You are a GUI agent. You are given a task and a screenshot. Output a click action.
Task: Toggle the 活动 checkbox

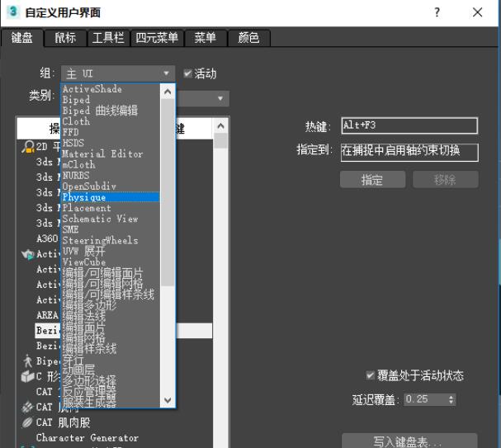pyautogui.click(x=188, y=73)
